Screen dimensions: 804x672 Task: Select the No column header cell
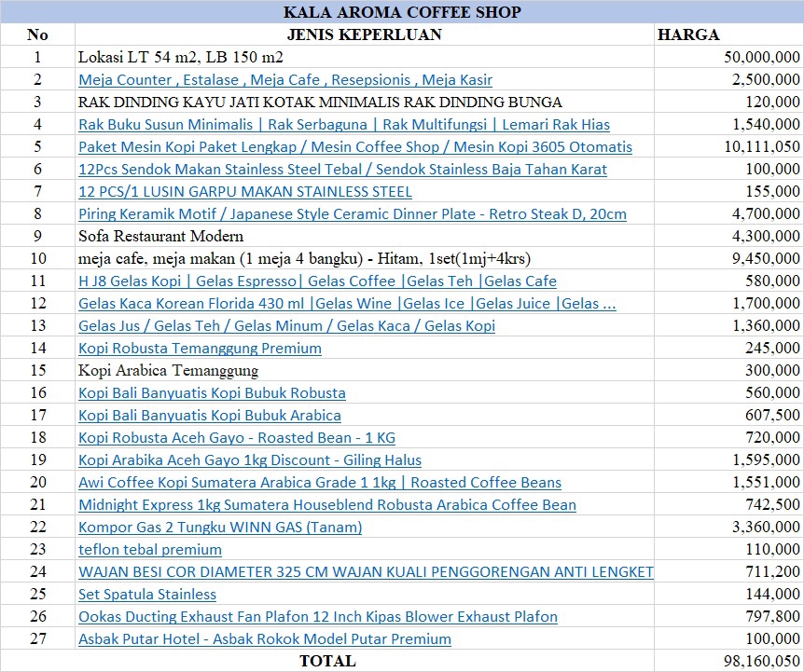[x=37, y=34]
